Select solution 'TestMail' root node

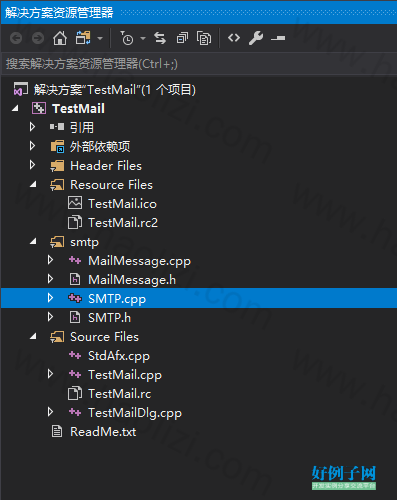115,90
